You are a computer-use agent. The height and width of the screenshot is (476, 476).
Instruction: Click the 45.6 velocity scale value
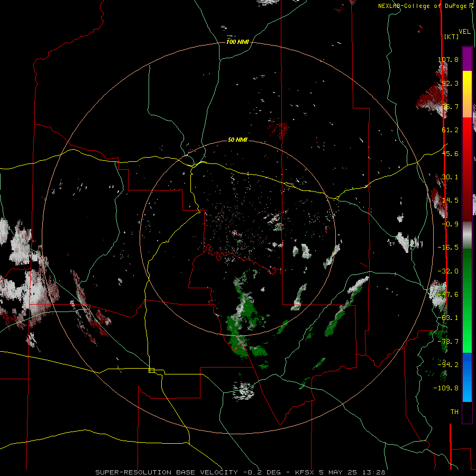450,153
